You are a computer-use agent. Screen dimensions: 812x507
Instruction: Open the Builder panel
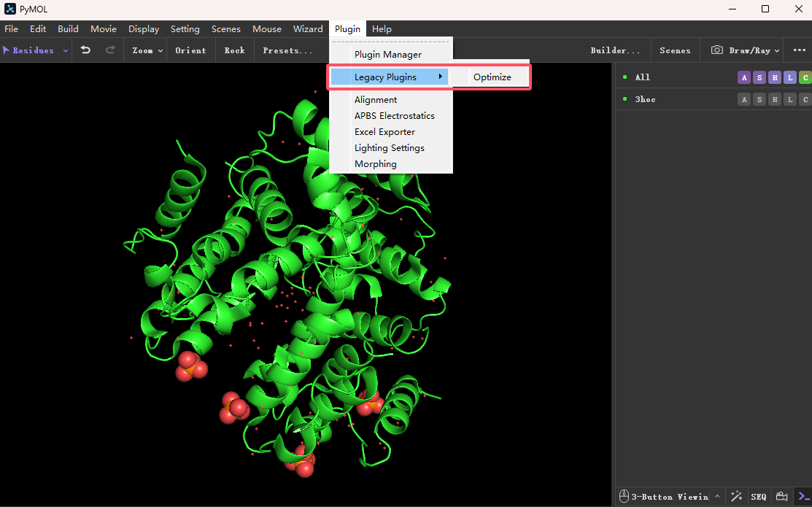pos(615,50)
